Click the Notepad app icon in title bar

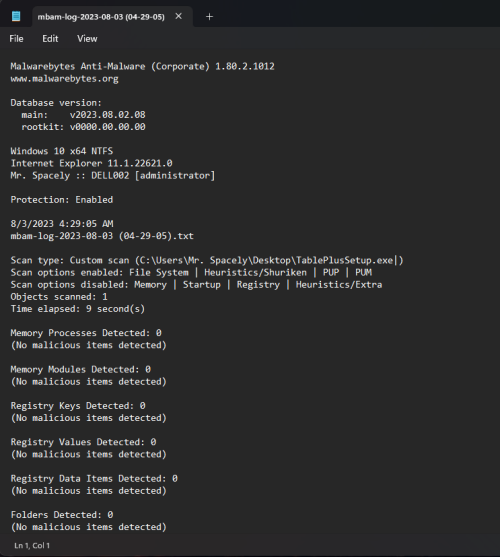[x=16, y=16]
